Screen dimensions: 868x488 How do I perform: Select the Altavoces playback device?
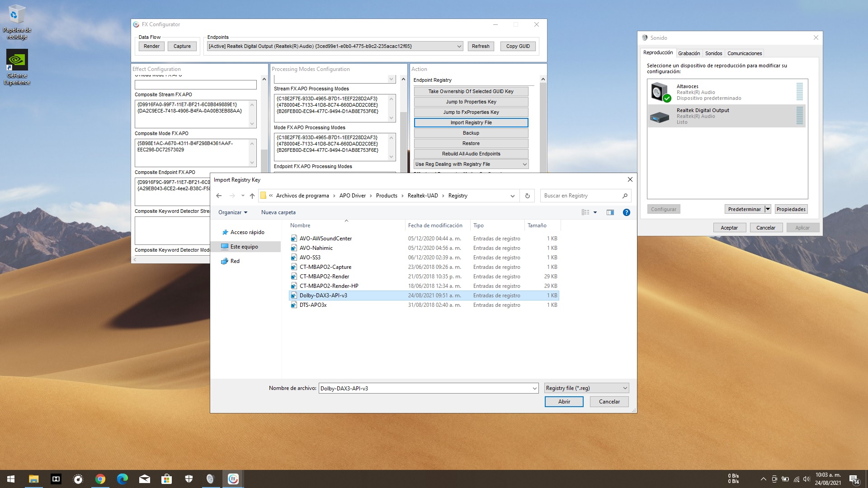(727, 92)
